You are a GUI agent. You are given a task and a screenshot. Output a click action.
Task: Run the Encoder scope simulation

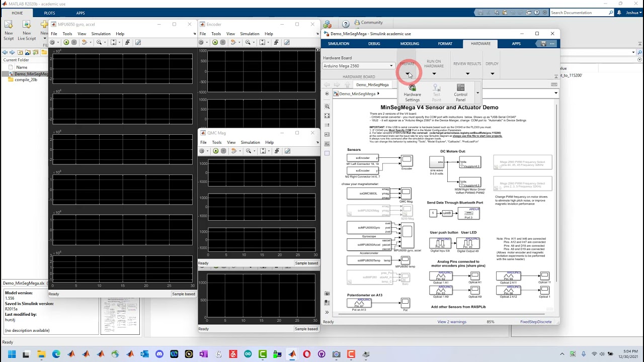pos(215,42)
